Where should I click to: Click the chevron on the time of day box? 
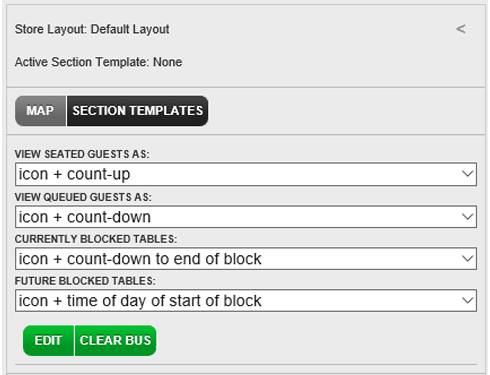tap(467, 301)
